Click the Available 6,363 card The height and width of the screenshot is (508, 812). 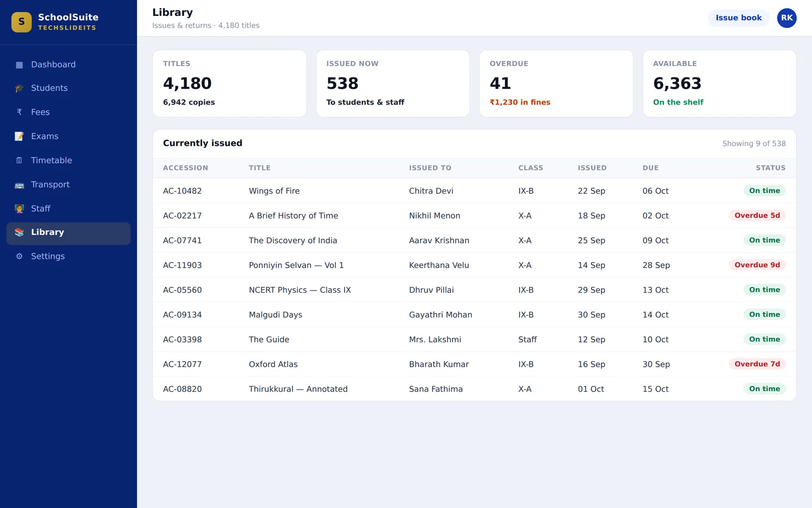click(x=720, y=83)
